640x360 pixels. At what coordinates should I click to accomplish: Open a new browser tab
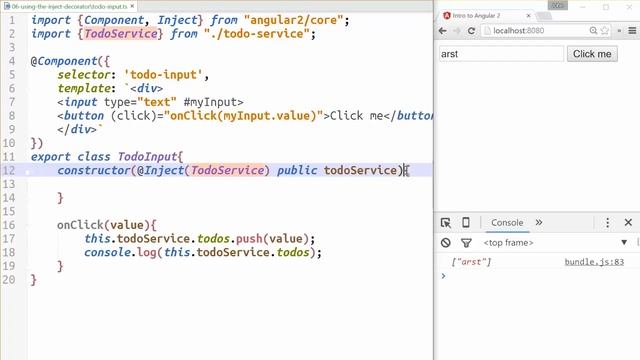pyautogui.click(x=544, y=16)
